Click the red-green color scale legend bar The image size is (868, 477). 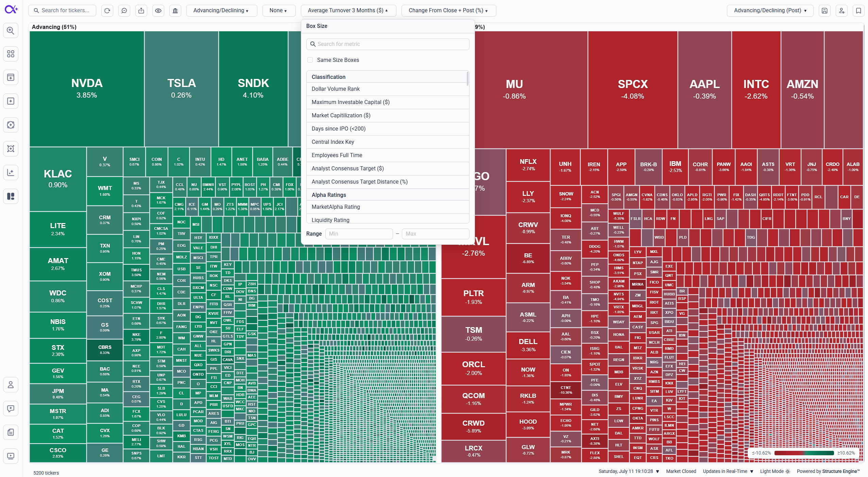804,453
